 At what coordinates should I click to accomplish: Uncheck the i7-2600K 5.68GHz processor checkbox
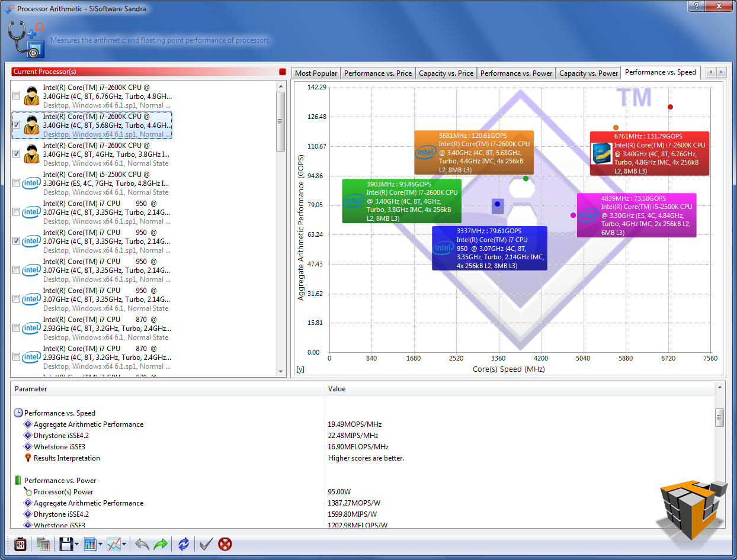17,125
